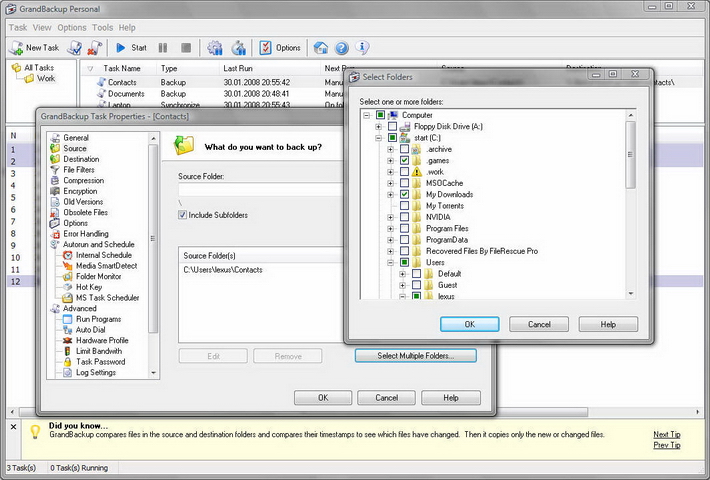
Task: Collapse the start (C:) drive node
Action: pos(379,138)
